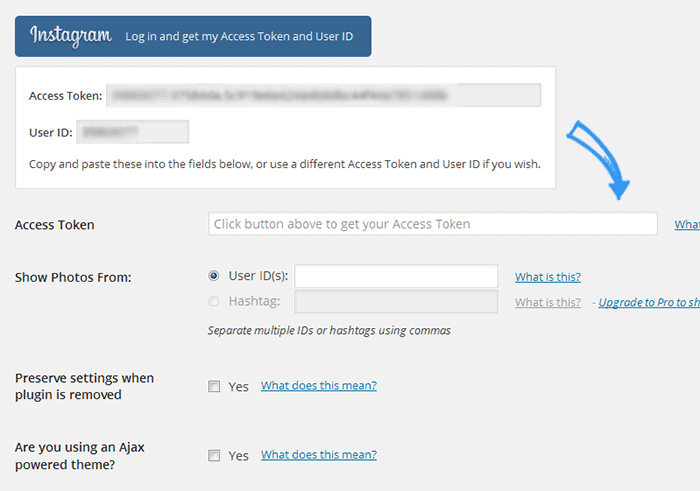Viewport: 700px width, 491px height.
Task: Tick the Ajax powered theme checkbox
Action: point(214,455)
